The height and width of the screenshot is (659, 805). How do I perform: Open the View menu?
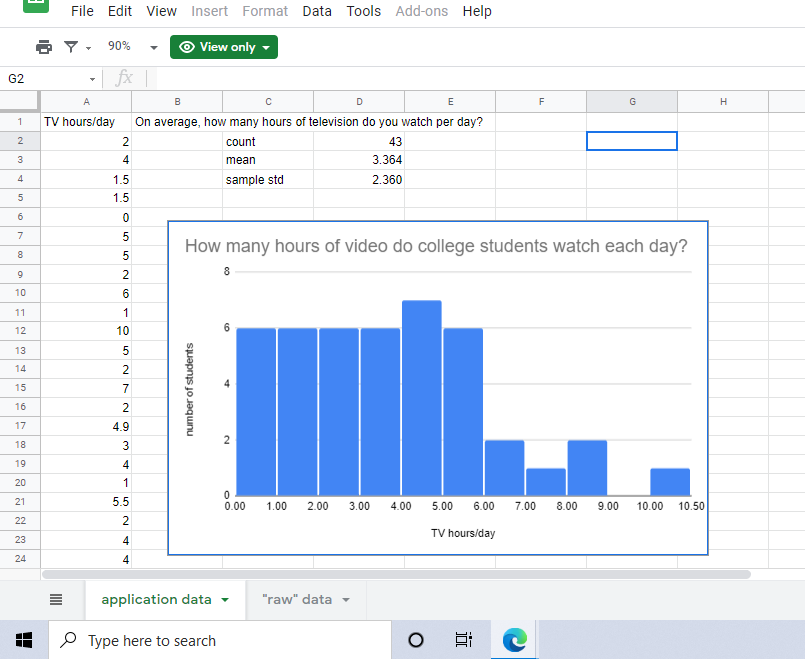[161, 11]
